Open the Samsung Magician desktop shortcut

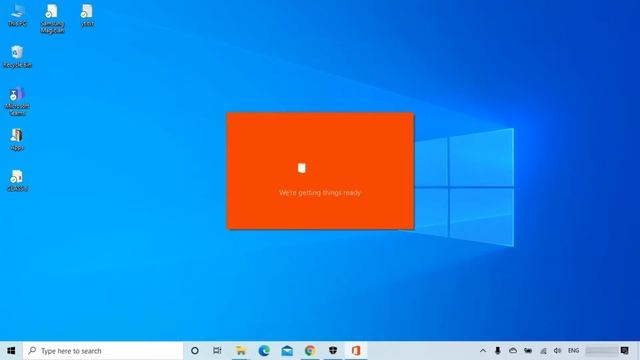(52, 18)
